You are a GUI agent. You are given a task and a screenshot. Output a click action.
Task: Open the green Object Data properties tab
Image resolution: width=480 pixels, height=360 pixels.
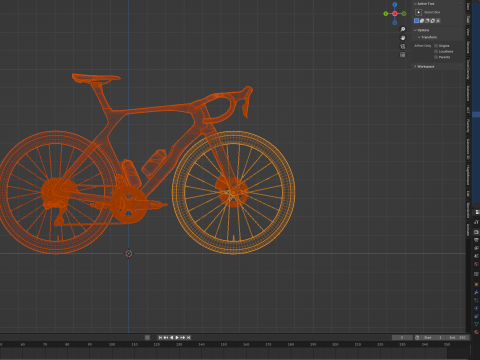pyautogui.click(x=476, y=323)
